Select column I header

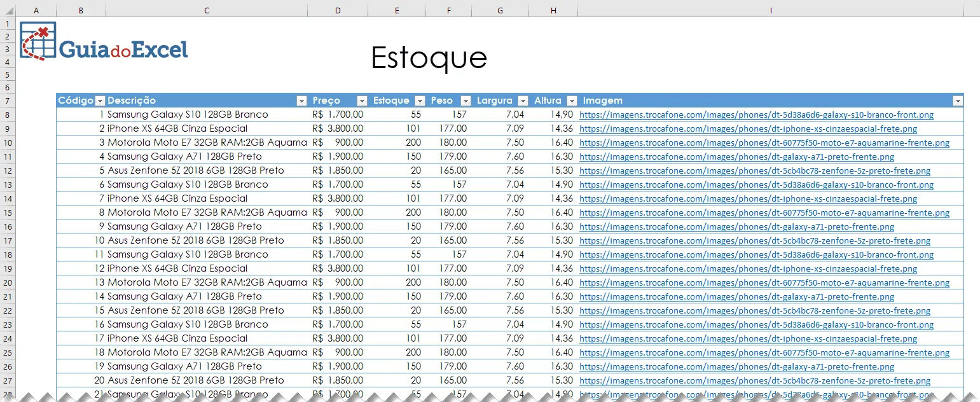coord(771,11)
